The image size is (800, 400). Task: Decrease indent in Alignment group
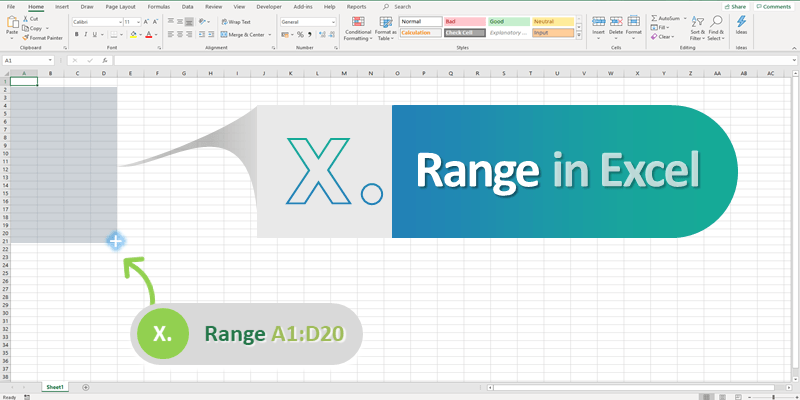[202, 35]
